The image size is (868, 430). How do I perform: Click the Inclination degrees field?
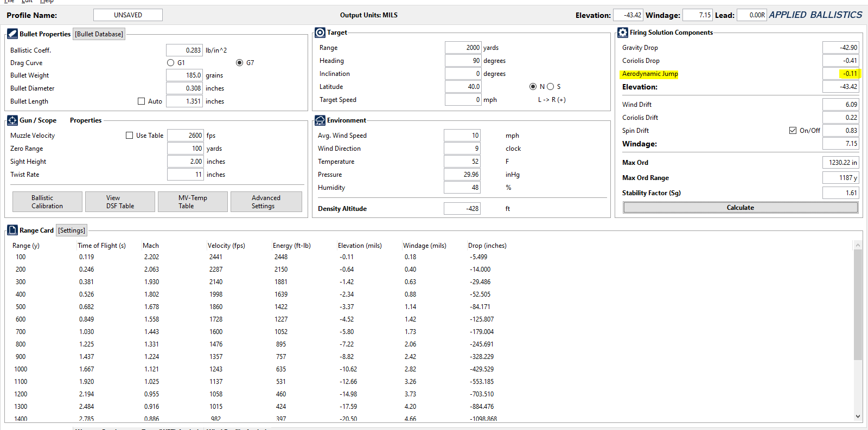(463, 74)
